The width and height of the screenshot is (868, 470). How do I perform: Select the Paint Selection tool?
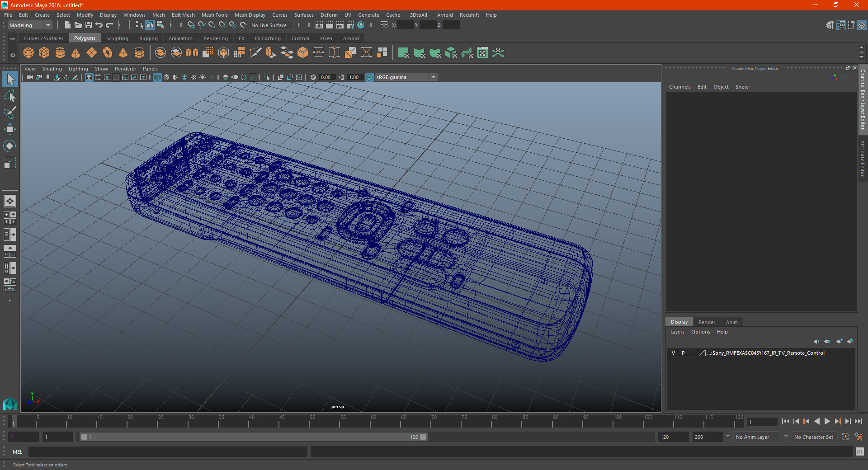click(x=9, y=113)
